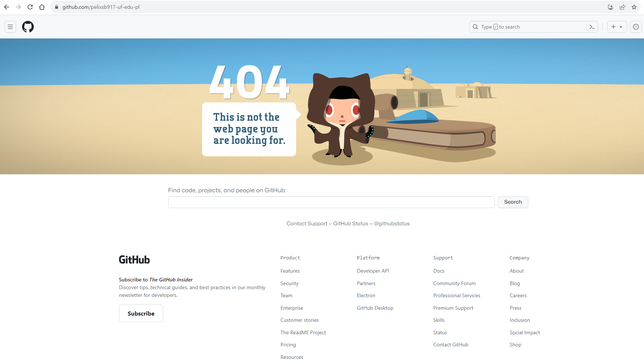Click the Subscribe button
Image resolution: width=644 pixels, height=364 pixels.
pyautogui.click(x=141, y=313)
